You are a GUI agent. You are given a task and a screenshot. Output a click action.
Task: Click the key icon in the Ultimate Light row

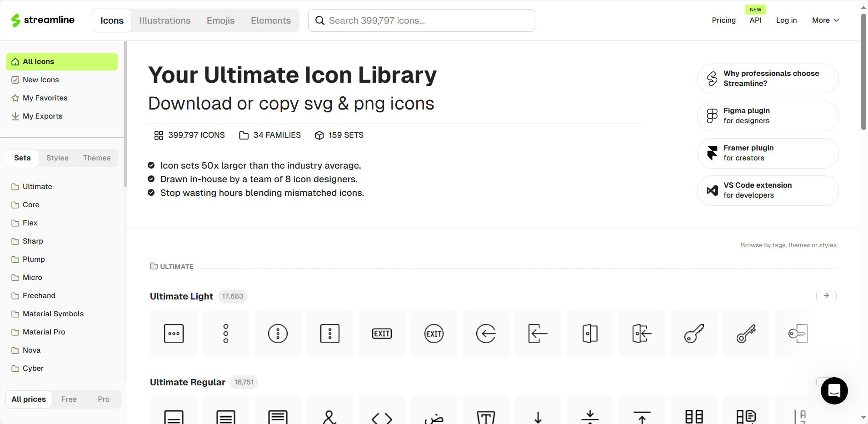(x=694, y=333)
